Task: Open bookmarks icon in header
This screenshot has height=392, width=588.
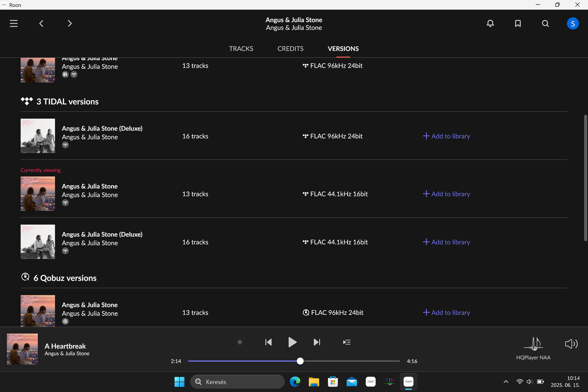Action: [518, 24]
